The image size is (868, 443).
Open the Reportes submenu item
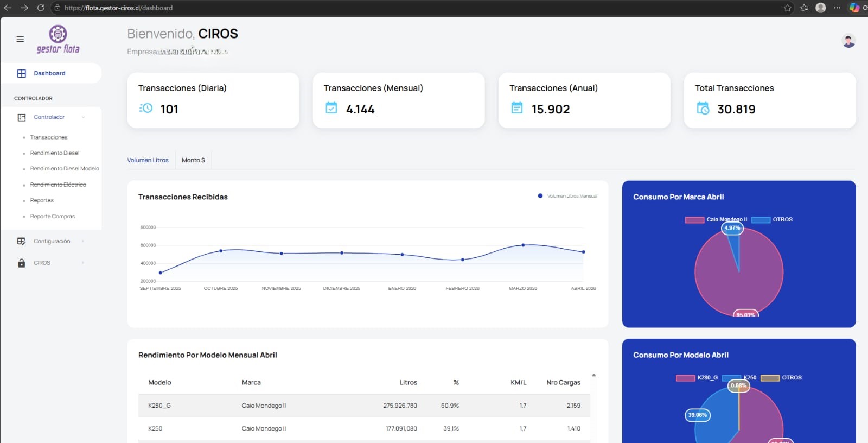tap(42, 200)
